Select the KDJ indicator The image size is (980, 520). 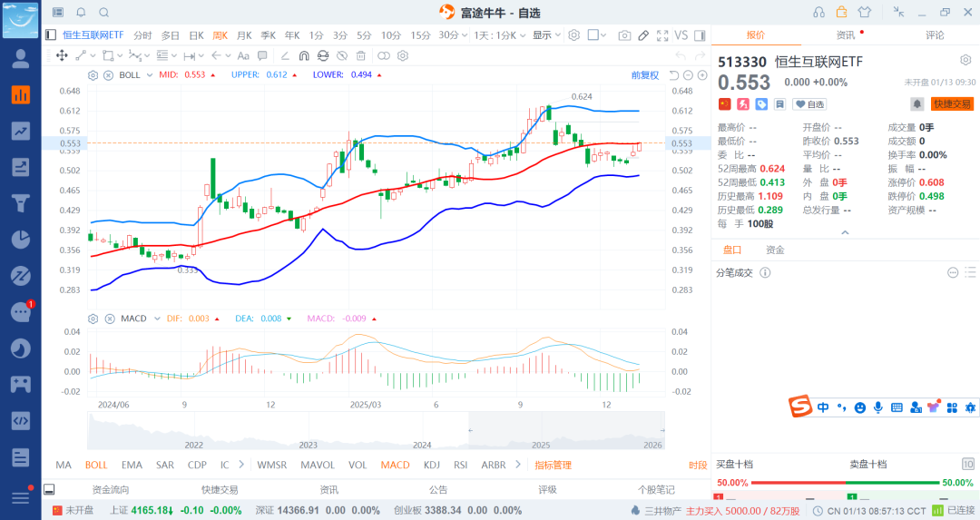coord(431,465)
